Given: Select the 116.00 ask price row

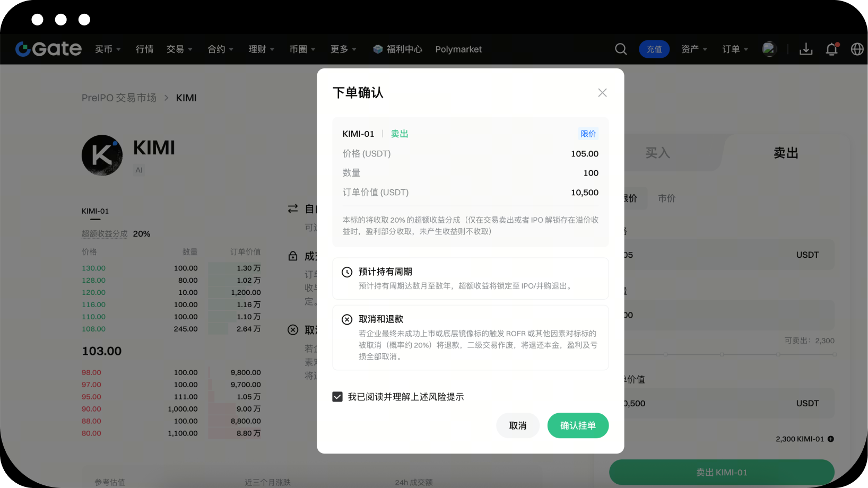Looking at the screenshot, I should click(x=171, y=305).
